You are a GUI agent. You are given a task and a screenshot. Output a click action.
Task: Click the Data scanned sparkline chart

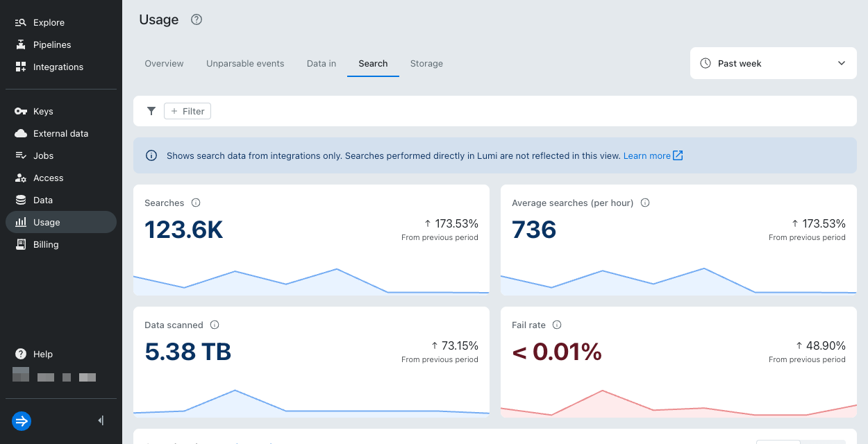tap(311, 403)
